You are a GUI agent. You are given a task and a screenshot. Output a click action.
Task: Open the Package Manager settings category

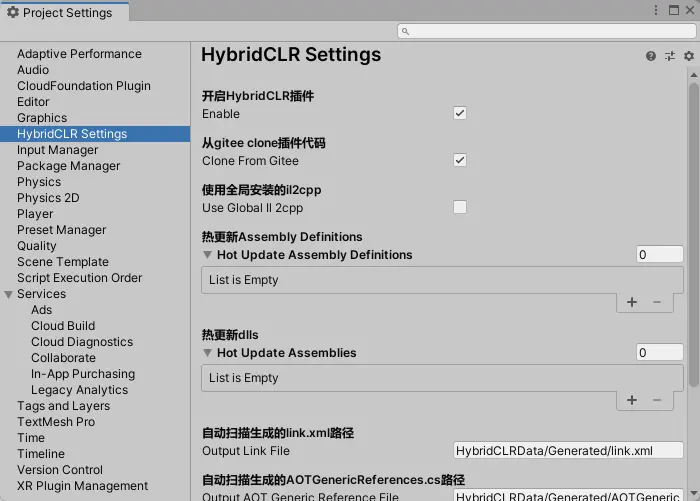point(68,166)
